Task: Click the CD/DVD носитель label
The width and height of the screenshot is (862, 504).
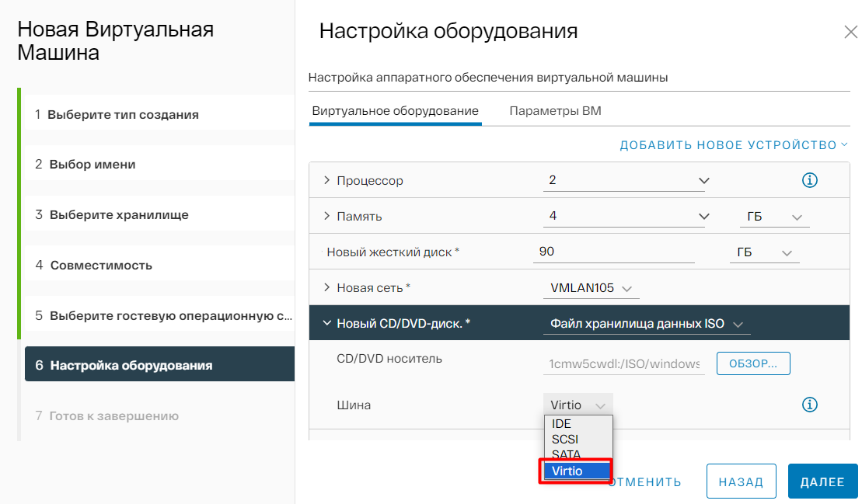Action: point(389,359)
